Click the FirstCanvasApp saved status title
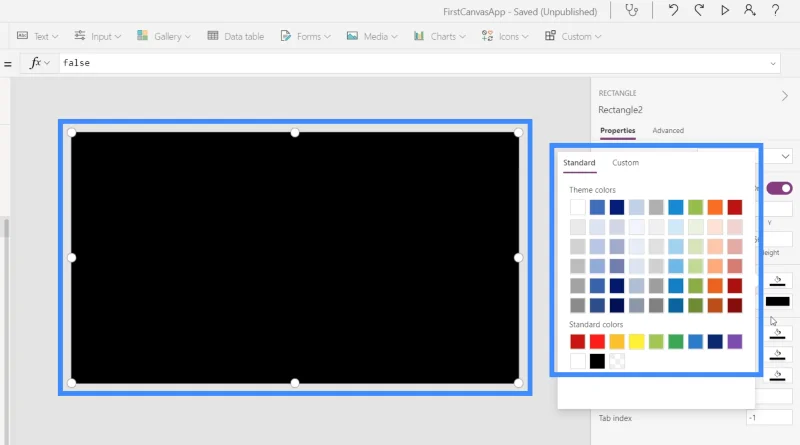 coord(520,11)
